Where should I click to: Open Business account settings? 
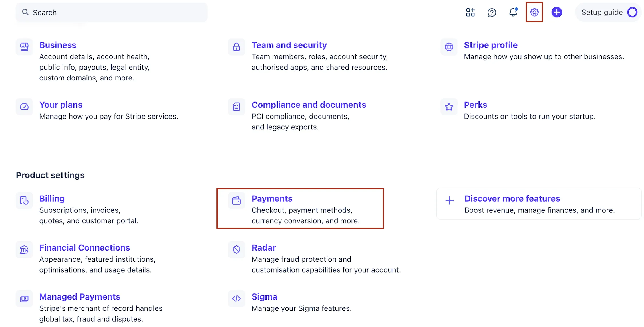pos(58,45)
